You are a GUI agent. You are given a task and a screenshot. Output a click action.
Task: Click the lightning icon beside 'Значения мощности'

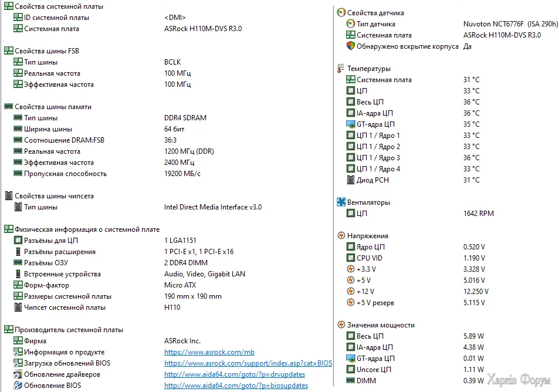(341, 325)
